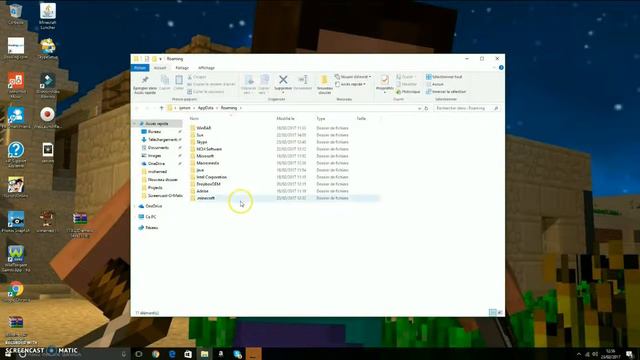Open File Explorer from taskbar
The image size is (640, 360).
[x=204, y=354]
